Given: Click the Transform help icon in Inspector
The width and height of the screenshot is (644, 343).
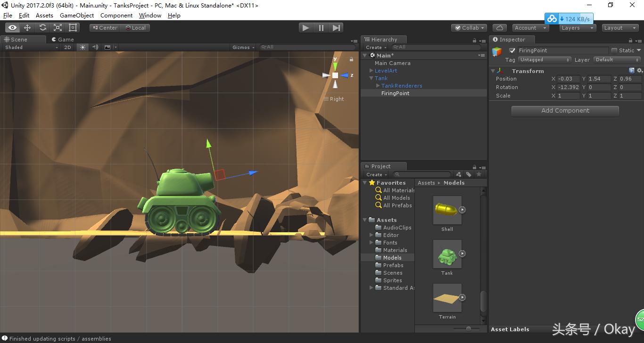Looking at the screenshot, I should pos(632,70).
